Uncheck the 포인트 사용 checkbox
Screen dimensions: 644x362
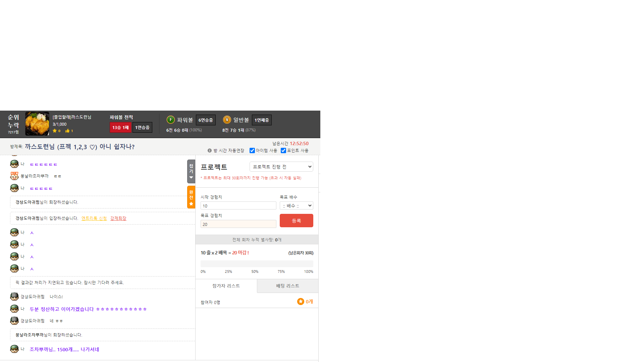pos(283,150)
